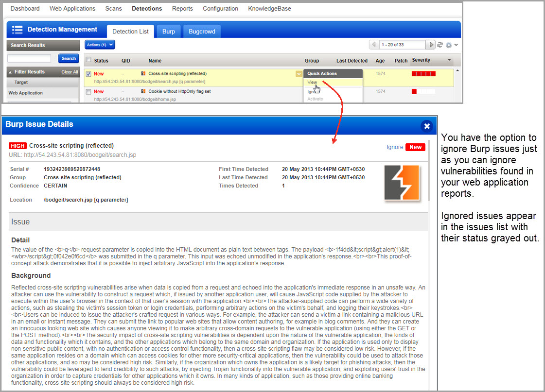The height and width of the screenshot is (392, 545).
Task: Sort by the Group column header
Action: (312, 61)
